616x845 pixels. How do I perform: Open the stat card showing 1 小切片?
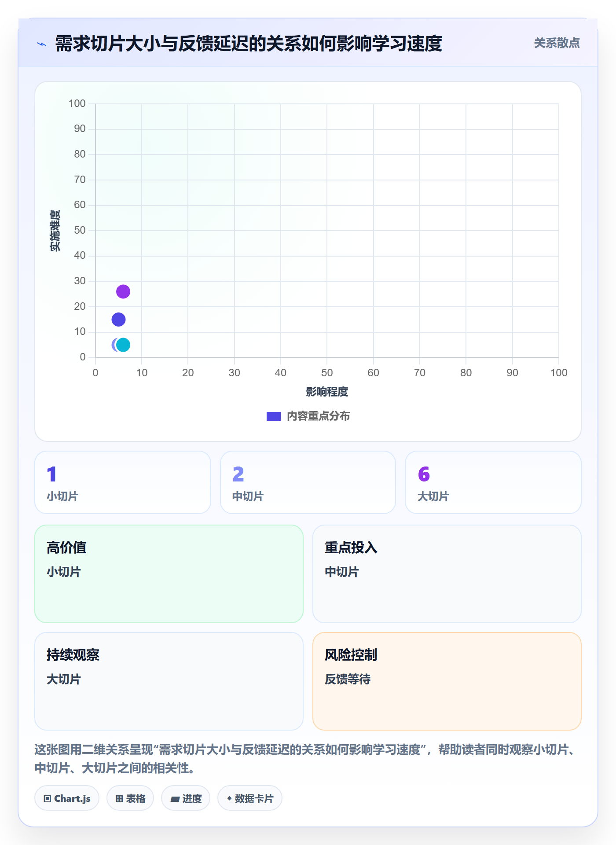[123, 482]
